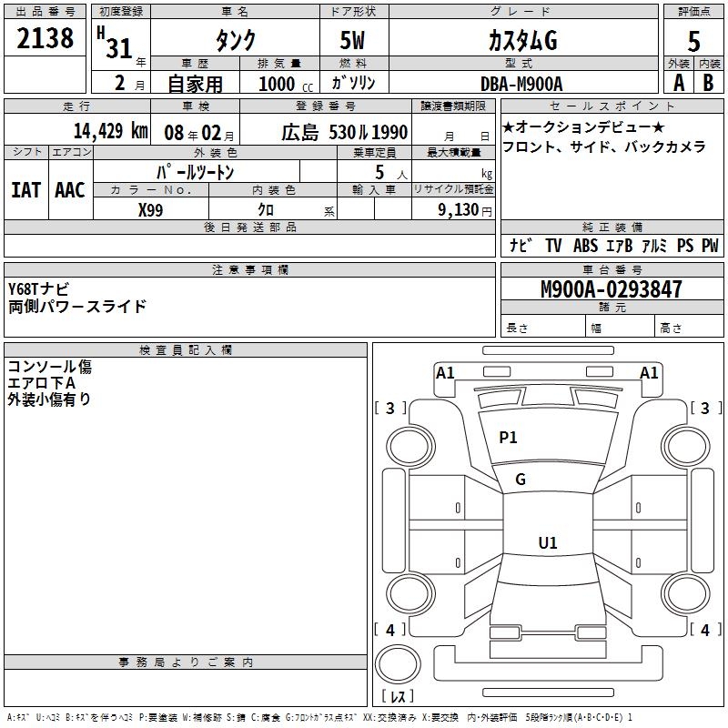This screenshot has height=728, width=728.
Task: Click the right-side A1 scratch mark
Action: (649, 372)
